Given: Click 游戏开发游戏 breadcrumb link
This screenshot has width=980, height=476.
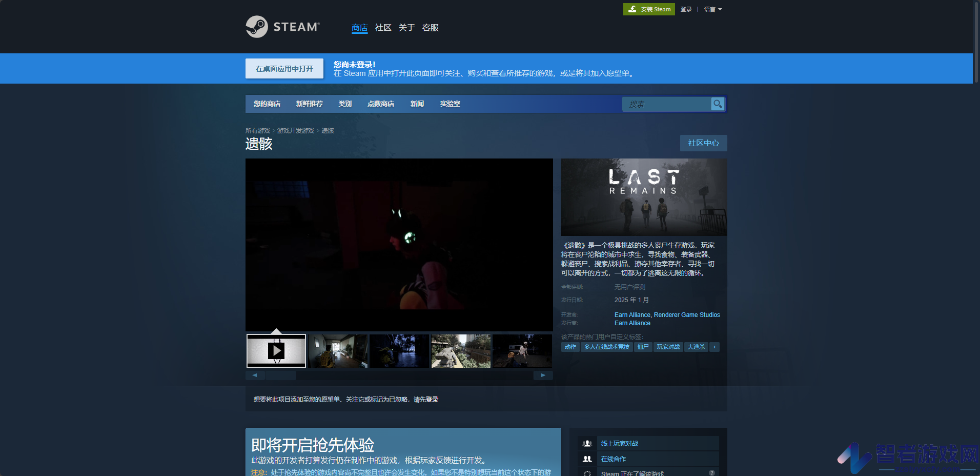Looking at the screenshot, I should click(296, 131).
